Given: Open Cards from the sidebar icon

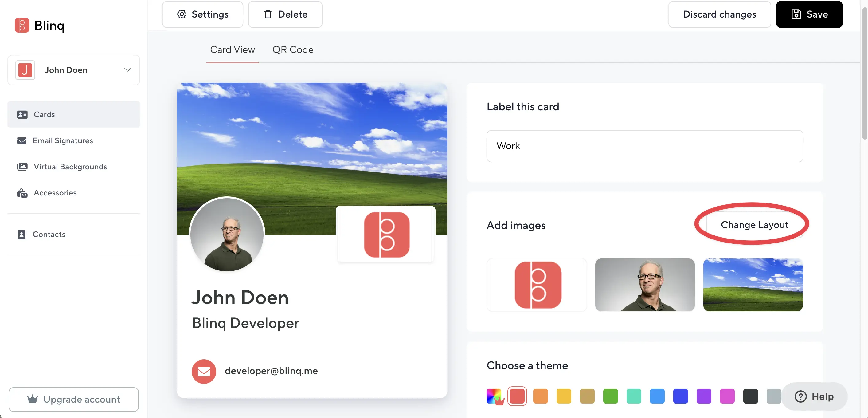Looking at the screenshot, I should (x=22, y=115).
